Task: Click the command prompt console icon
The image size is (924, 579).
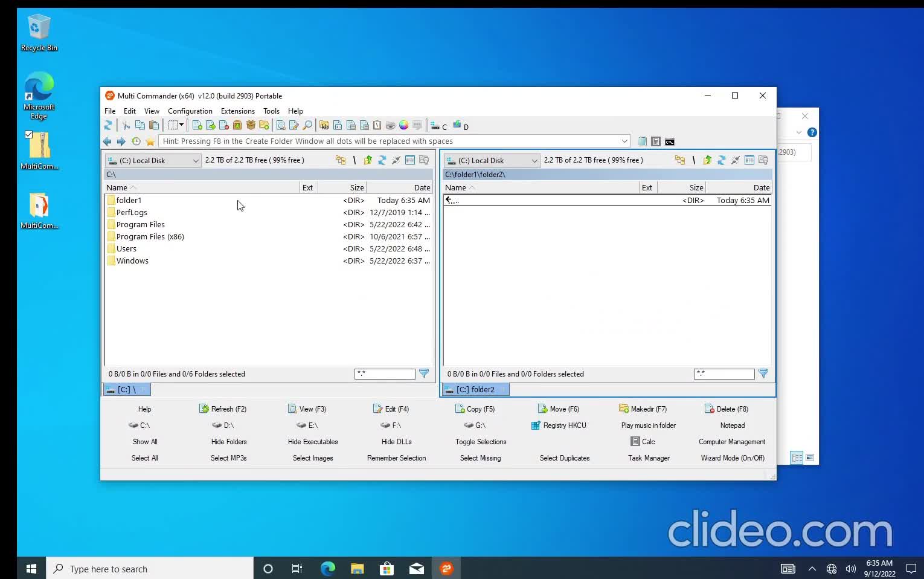Action: (670, 141)
